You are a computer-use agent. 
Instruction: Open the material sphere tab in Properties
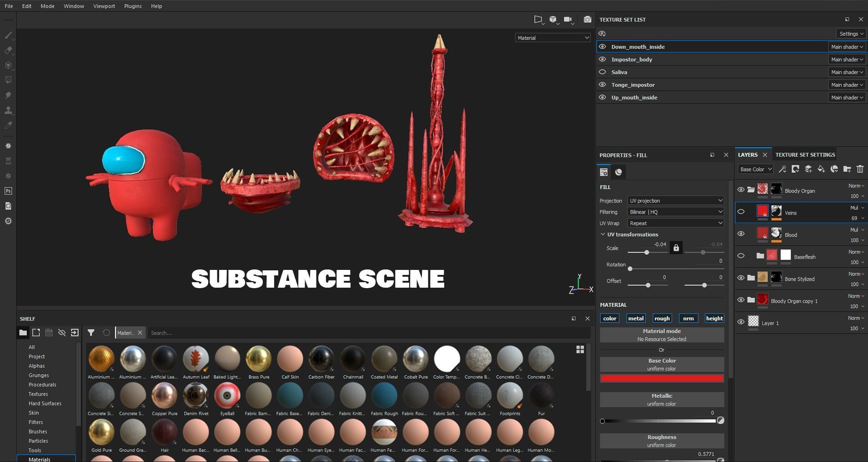click(x=618, y=172)
